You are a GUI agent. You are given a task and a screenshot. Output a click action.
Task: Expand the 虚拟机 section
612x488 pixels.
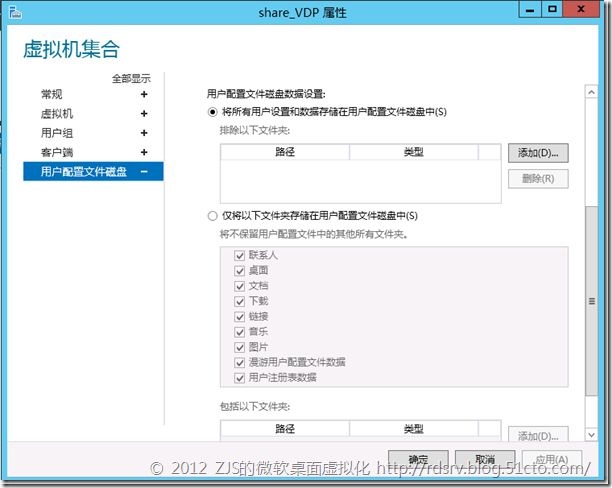tap(144, 114)
